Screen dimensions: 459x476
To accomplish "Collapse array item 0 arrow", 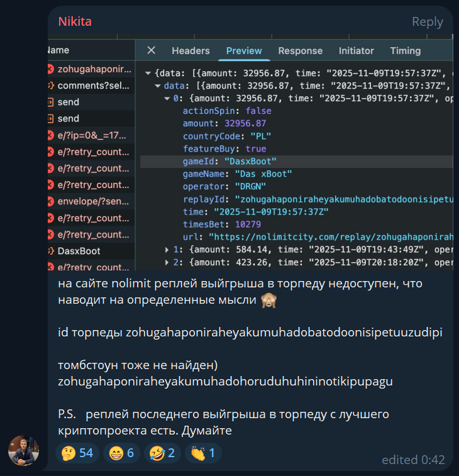I will (x=167, y=98).
